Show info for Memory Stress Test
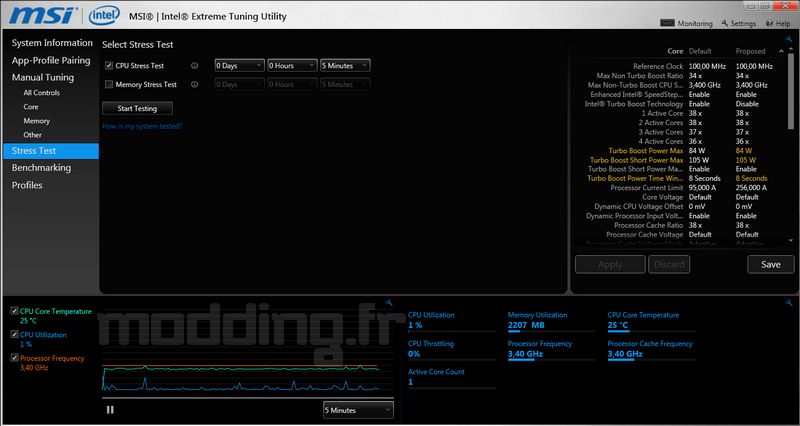 click(194, 85)
